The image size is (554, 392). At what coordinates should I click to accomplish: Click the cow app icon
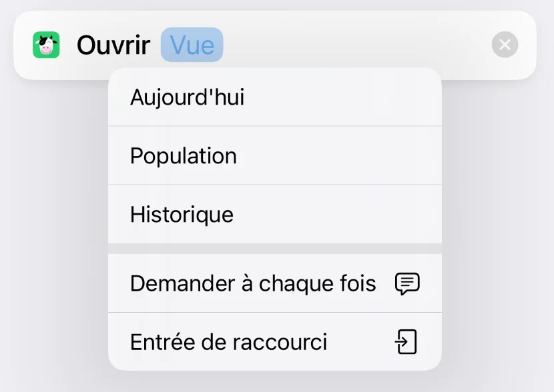coord(46,45)
